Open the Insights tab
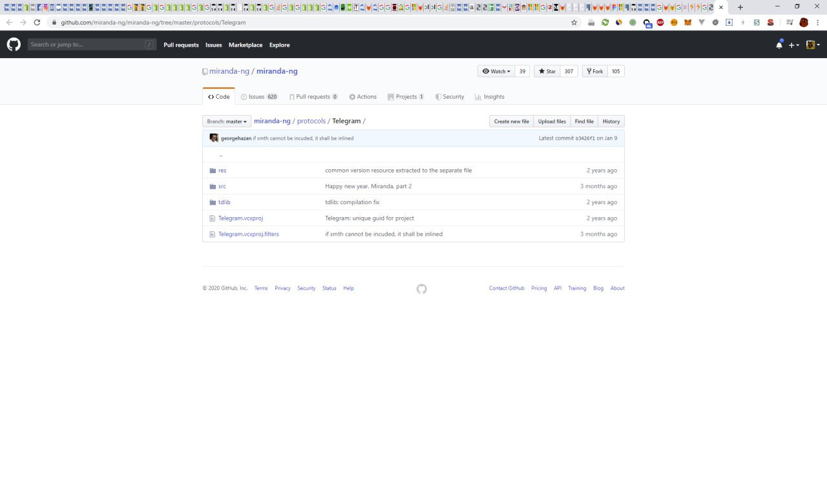The width and height of the screenshot is (827, 504). [490, 97]
